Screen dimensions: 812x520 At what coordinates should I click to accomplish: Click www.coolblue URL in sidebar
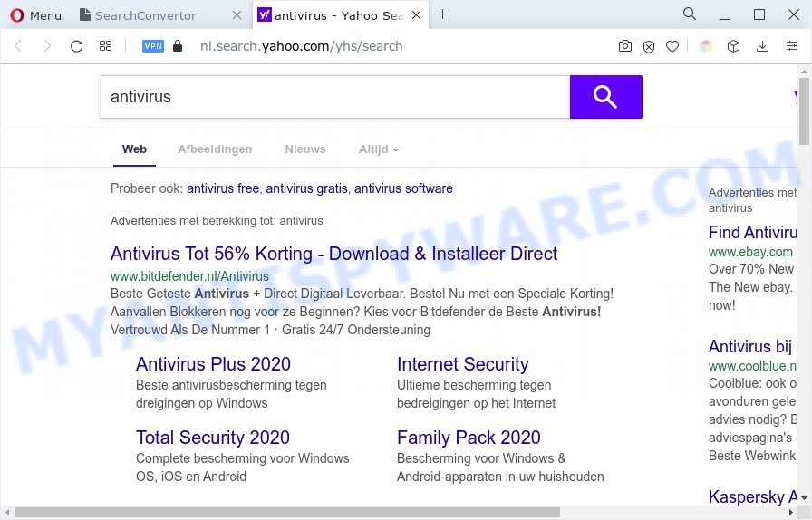coord(752,366)
